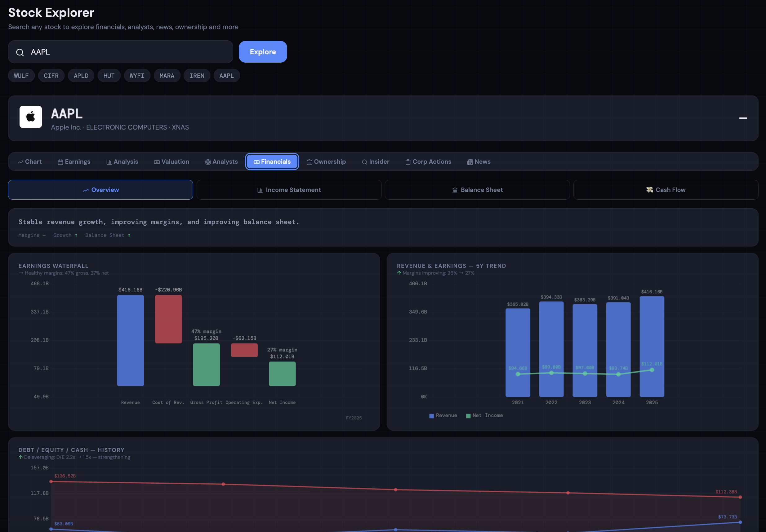Open the Analysts tab
This screenshot has height=532, width=766.
[221, 162]
